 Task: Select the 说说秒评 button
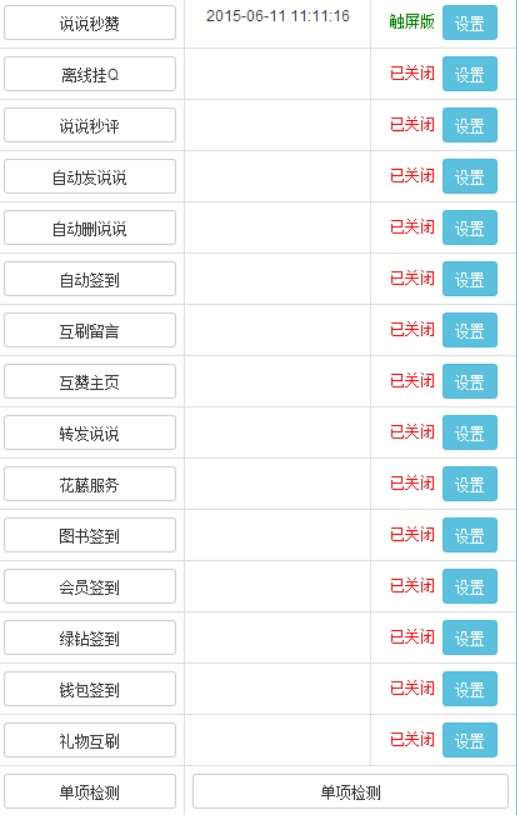coord(89,125)
